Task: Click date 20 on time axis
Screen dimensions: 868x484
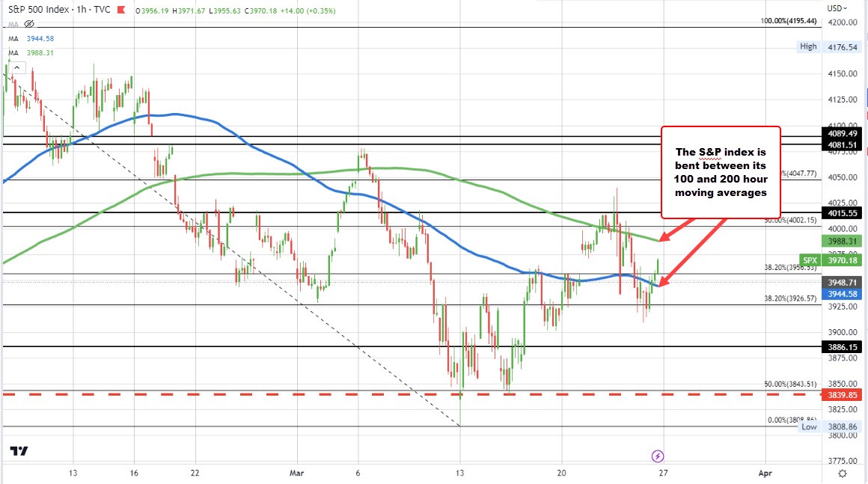Action: pyautogui.click(x=562, y=474)
